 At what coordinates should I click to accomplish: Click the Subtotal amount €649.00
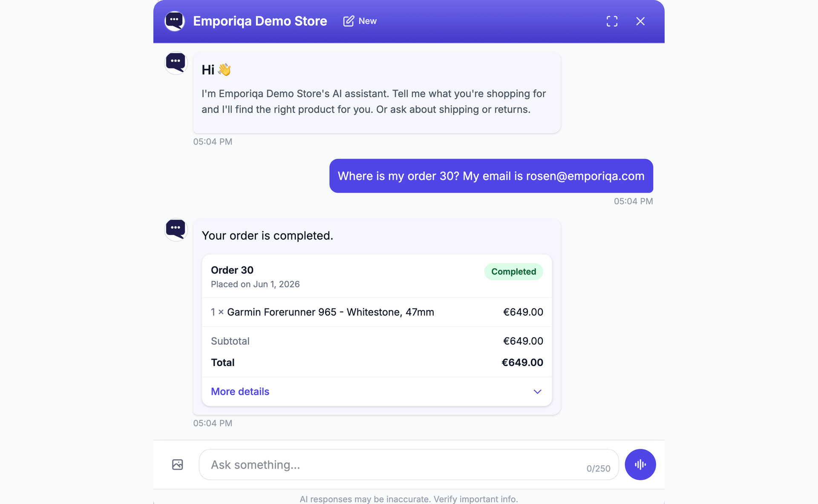[x=523, y=341]
